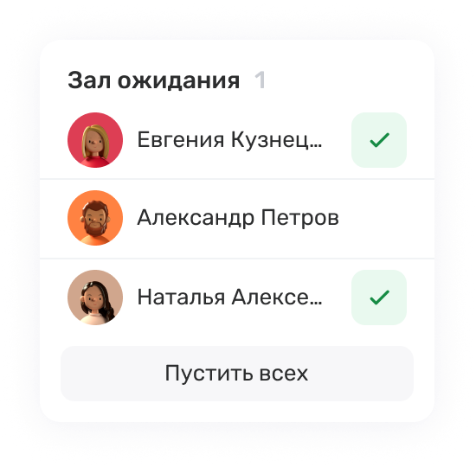The height and width of the screenshot is (467, 476).
Task: Select the truncated name Наталья Алексе…
Action: pos(229,297)
